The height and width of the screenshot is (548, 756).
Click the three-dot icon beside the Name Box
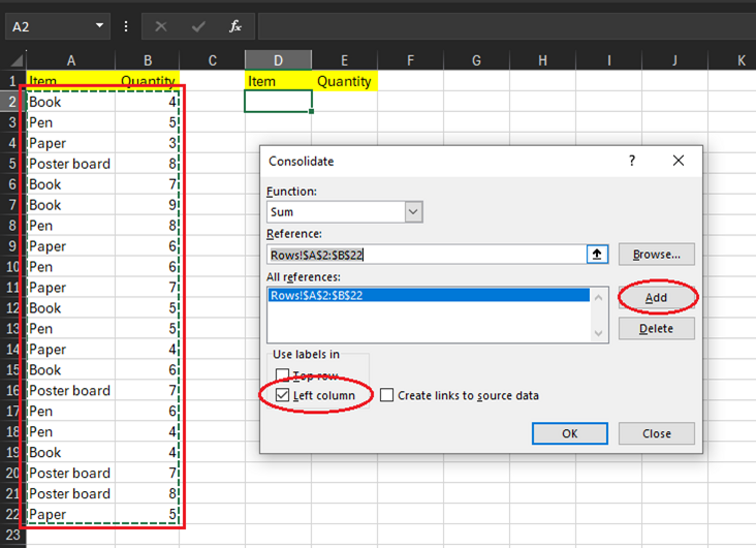(126, 26)
